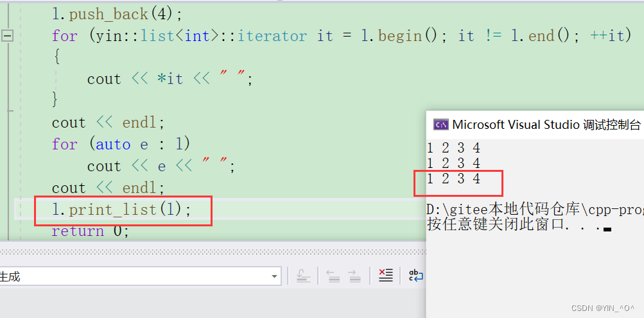Clear all output with the red X icon
This screenshot has height=318, width=644.
pyautogui.click(x=386, y=275)
